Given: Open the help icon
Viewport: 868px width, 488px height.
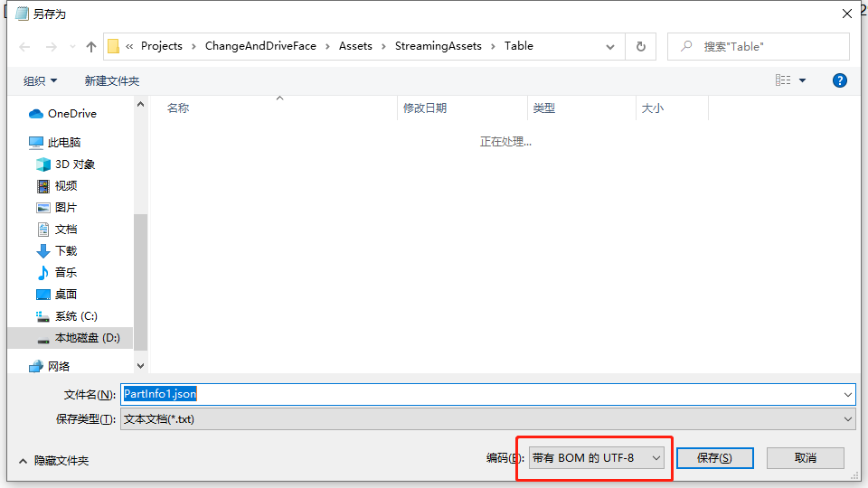Looking at the screenshot, I should (x=840, y=80).
